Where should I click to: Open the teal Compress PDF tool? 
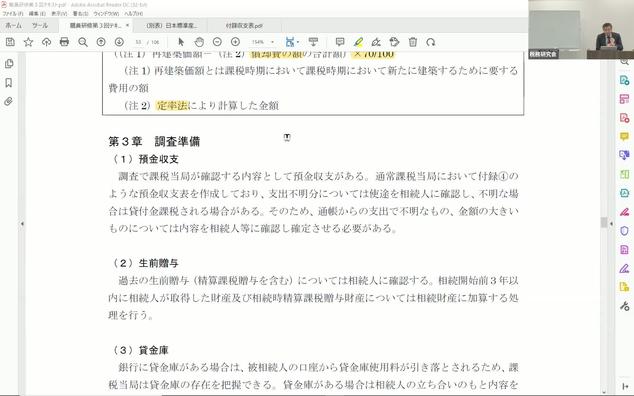[624, 193]
